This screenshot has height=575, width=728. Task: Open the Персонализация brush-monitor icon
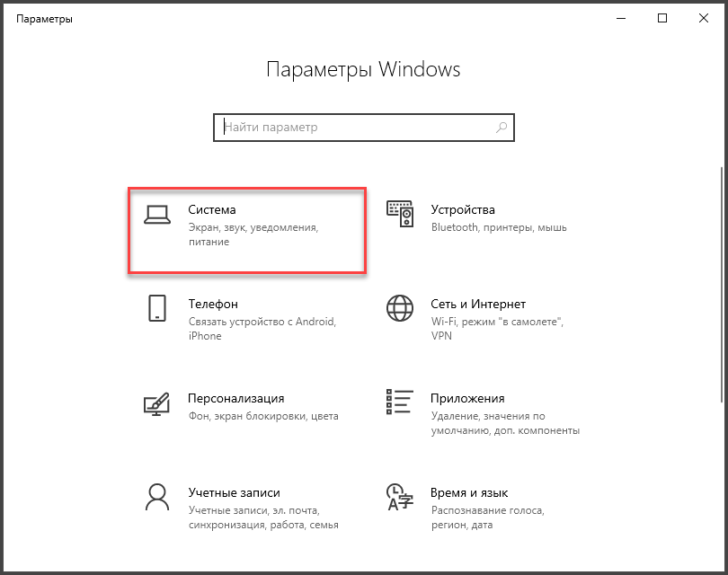156,403
